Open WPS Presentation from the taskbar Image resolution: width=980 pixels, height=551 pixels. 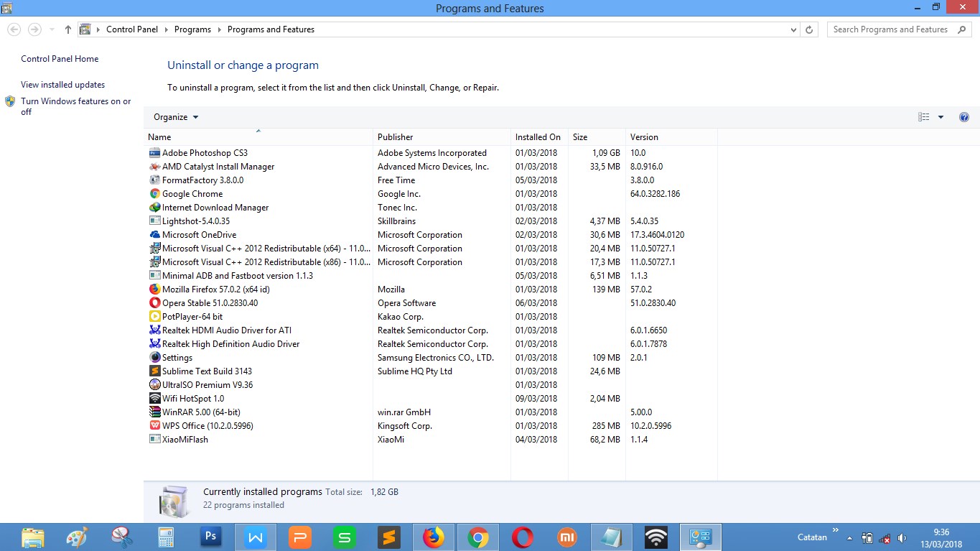point(300,537)
